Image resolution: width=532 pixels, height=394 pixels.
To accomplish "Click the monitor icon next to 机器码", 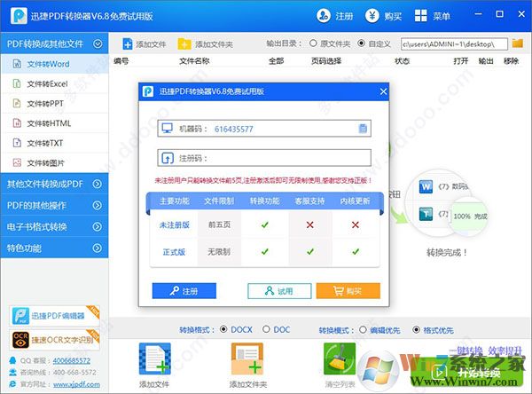I will tap(168, 129).
